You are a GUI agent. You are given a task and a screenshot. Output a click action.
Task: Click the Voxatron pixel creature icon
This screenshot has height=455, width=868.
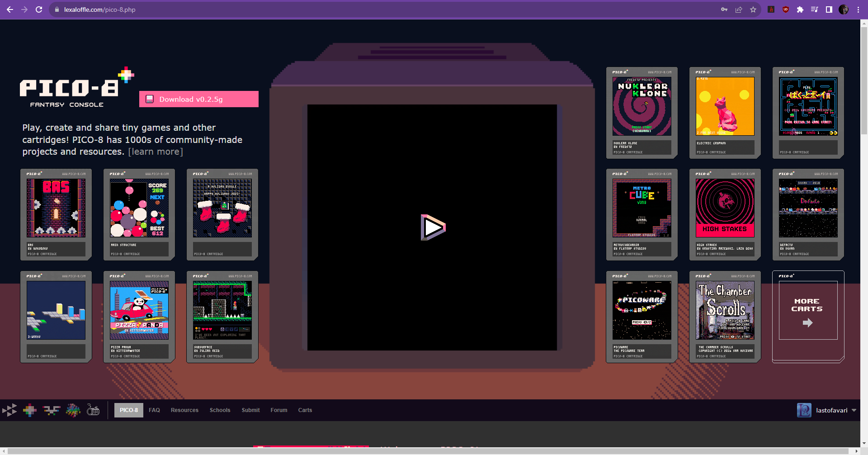(51, 410)
